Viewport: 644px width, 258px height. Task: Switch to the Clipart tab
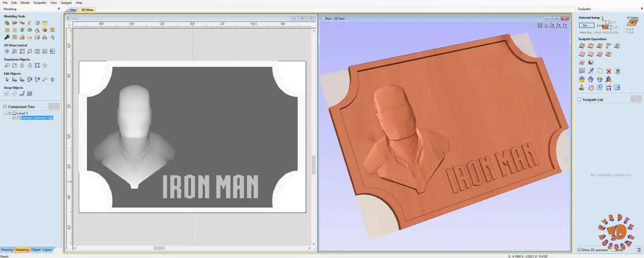tap(36, 250)
